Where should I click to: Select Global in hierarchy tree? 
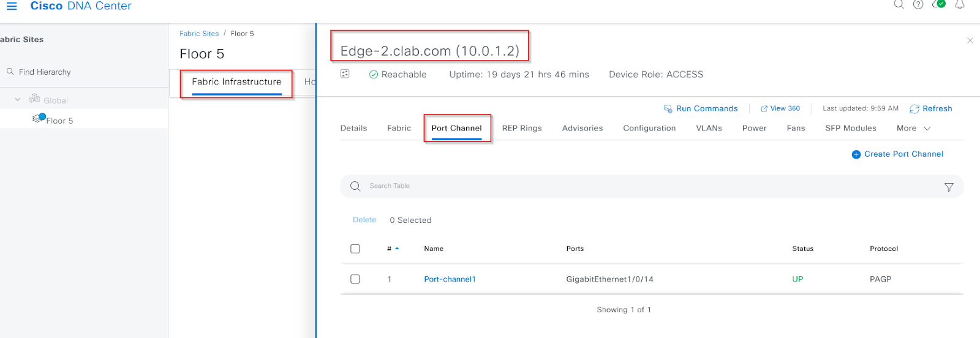pyautogui.click(x=56, y=100)
